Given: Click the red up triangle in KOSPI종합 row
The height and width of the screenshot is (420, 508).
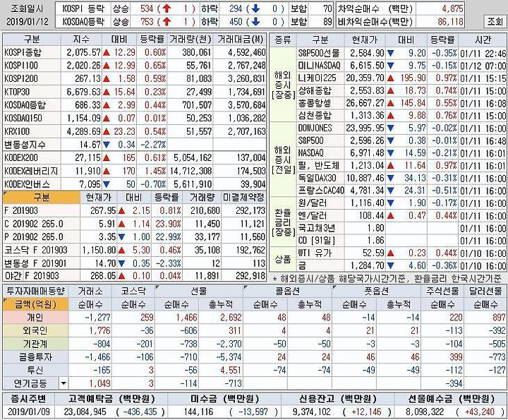Looking at the screenshot, I should [x=107, y=52].
